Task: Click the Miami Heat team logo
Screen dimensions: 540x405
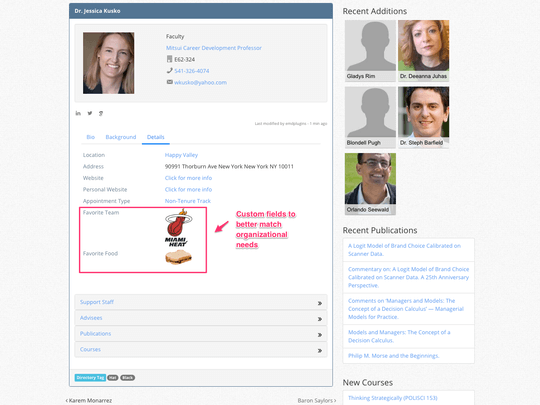Action: [x=179, y=228]
